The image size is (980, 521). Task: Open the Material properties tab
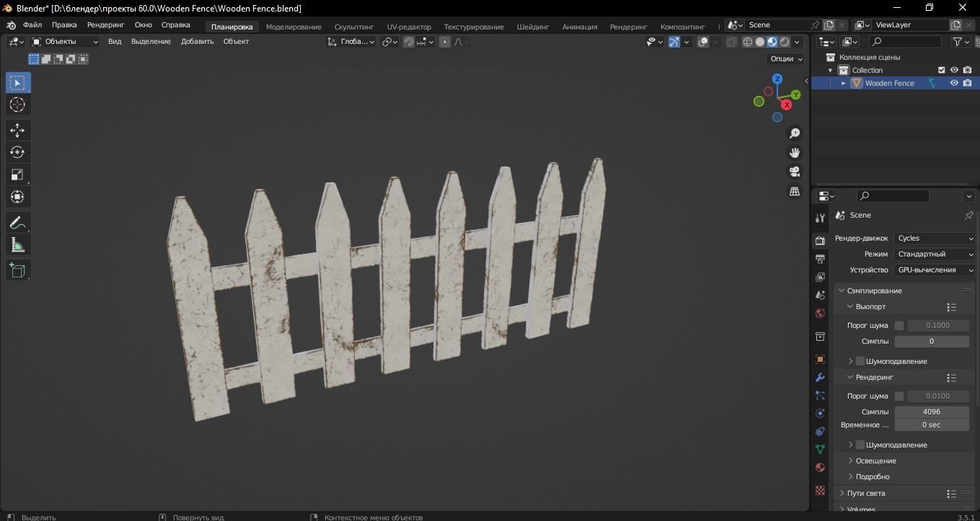coord(820,467)
